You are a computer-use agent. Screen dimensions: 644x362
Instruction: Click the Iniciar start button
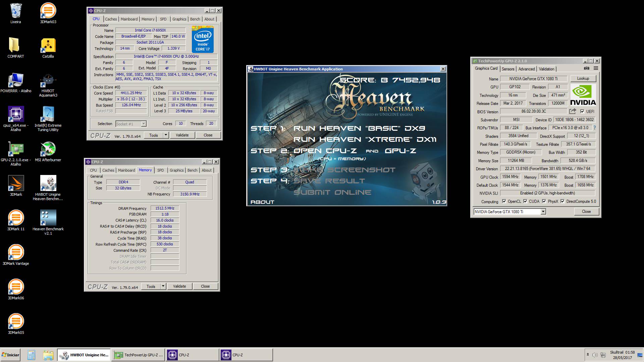tap(10, 355)
